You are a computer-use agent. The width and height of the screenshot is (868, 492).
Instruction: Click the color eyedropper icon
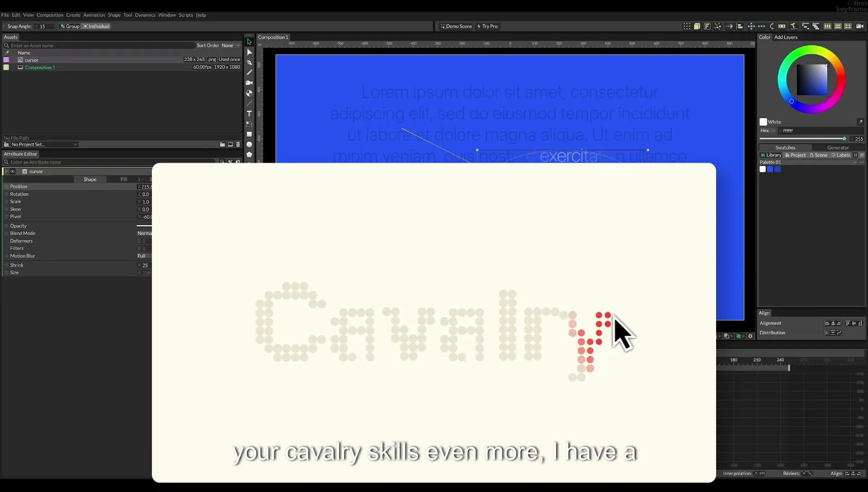[860, 122]
